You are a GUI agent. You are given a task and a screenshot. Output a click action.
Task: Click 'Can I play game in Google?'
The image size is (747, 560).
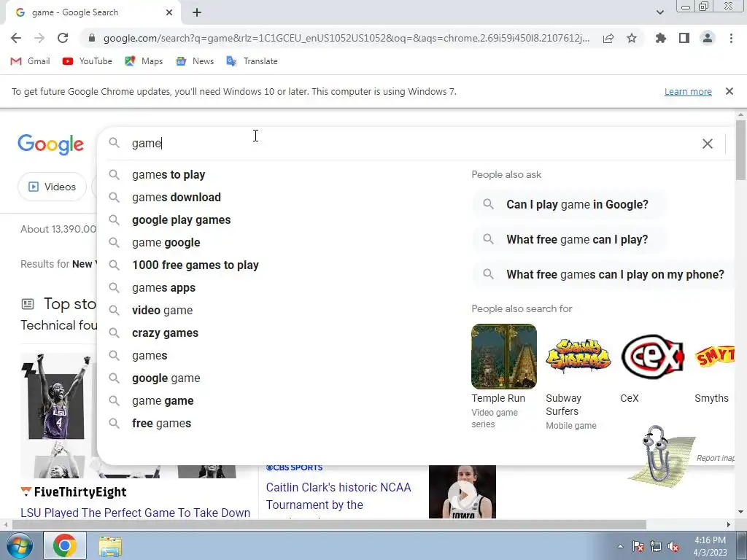tap(569, 204)
